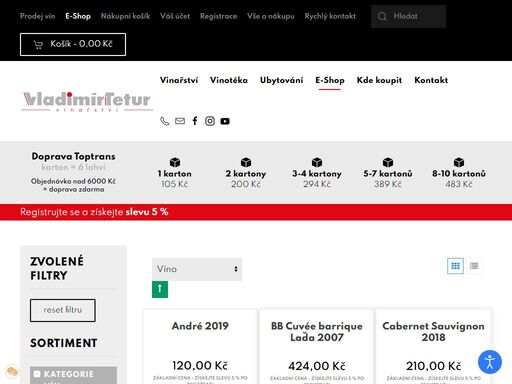Click the Košík - 0,00 Kč button
Viewport: 512px width, 384px height.
[73, 44]
